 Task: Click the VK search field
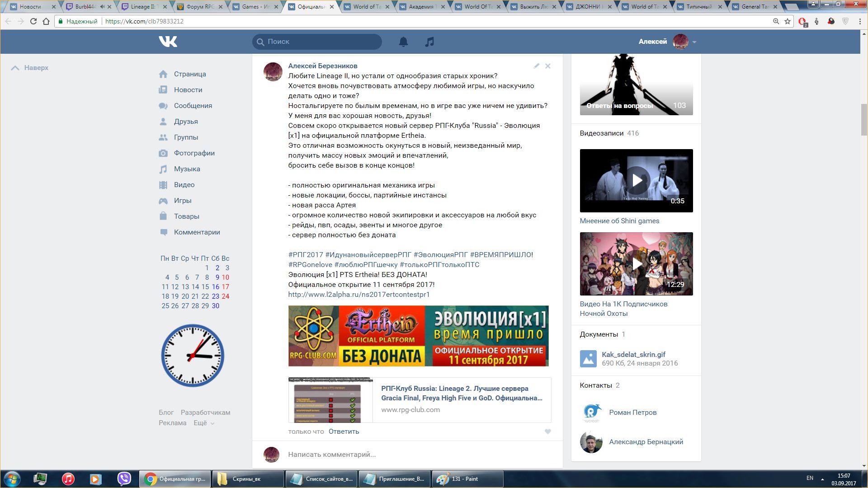[x=317, y=42]
